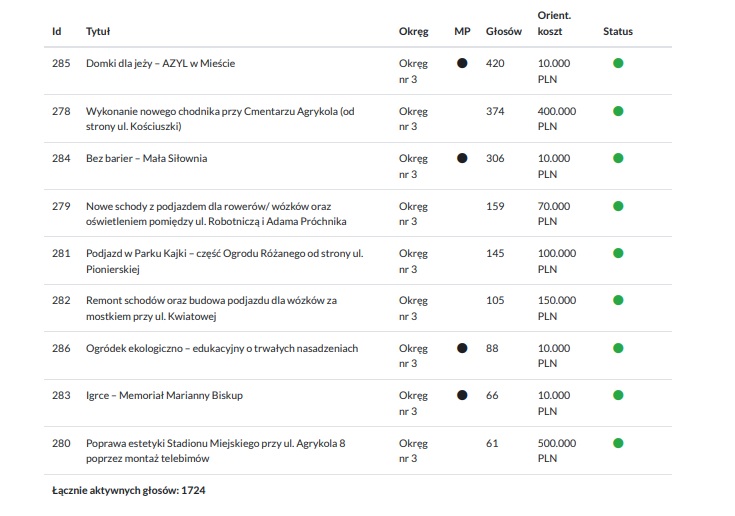Screen dimensions: 735x516
Task: Click the Id column header
Action: [56, 32]
